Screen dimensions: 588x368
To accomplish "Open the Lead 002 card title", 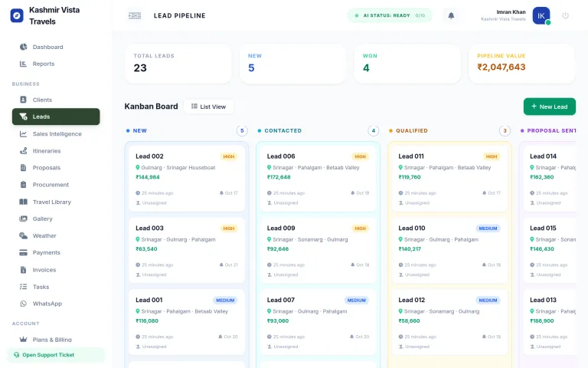I will [x=149, y=156].
